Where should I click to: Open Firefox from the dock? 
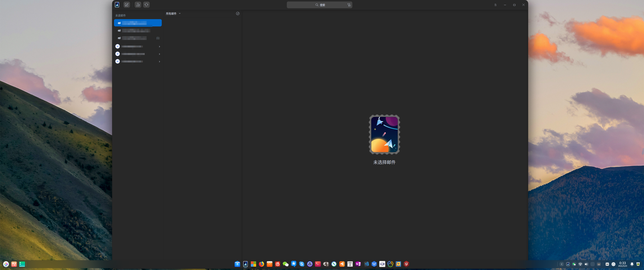[x=261, y=264]
